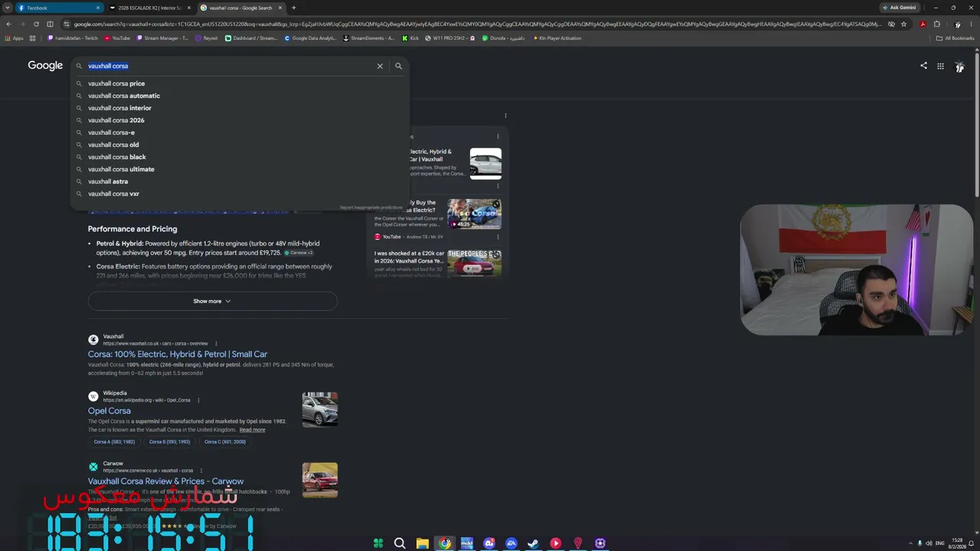The width and height of the screenshot is (980, 551).
Task: Open the 'Corsa B (S93; 1993)' sublink
Action: click(x=169, y=442)
